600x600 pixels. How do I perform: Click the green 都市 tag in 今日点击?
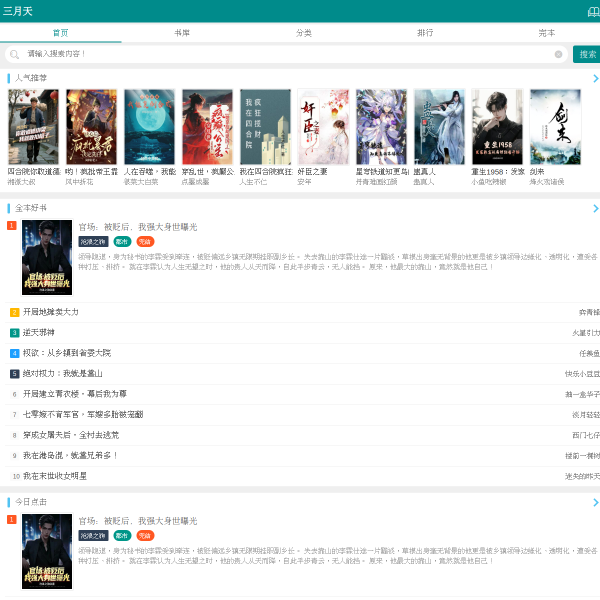tap(122, 536)
